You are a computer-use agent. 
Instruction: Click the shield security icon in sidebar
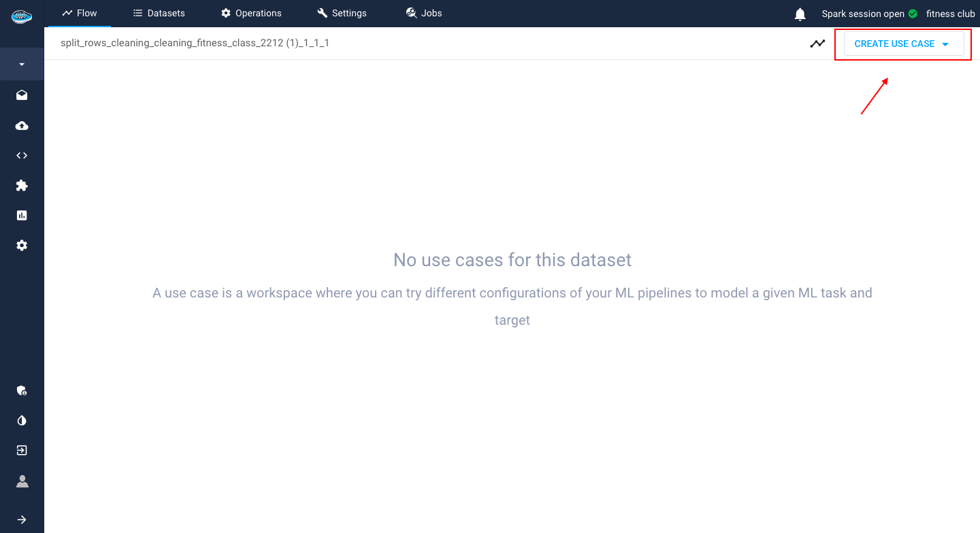click(22, 391)
